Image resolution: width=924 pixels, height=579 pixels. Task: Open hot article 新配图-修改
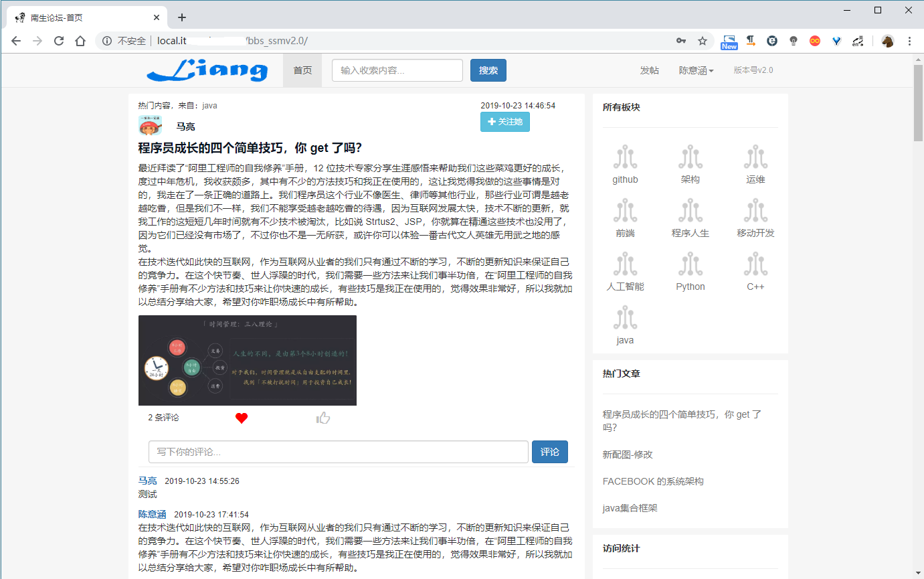point(628,454)
